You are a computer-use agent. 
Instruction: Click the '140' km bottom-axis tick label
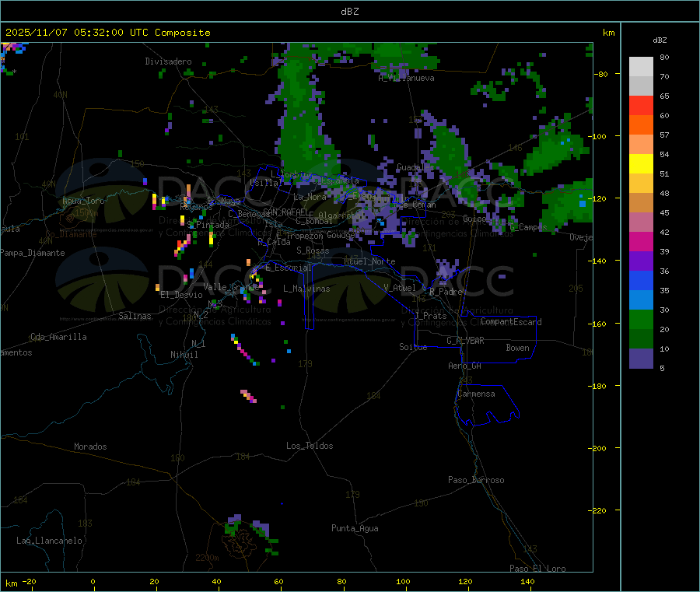[x=527, y=582]
